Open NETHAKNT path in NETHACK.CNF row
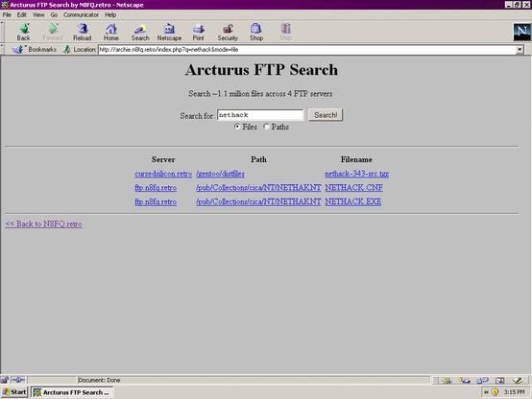Image resolution: width=532 pixels, height=399 pixels. click(x=258, y=187)
